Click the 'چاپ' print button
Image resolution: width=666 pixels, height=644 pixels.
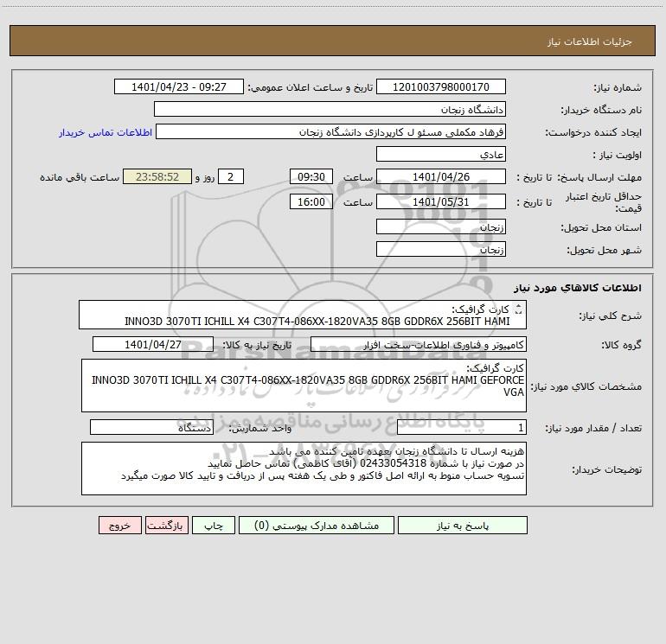(x=214, y=526)
